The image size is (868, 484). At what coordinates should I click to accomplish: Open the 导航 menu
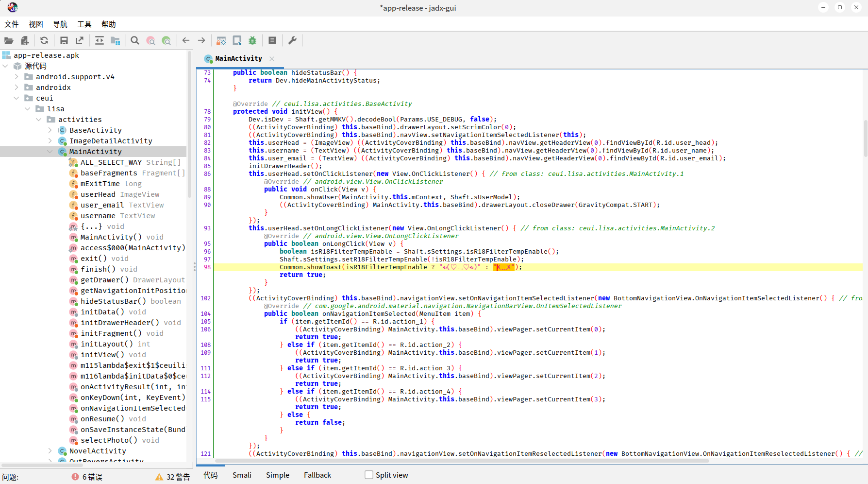click(x=60, y=24)
